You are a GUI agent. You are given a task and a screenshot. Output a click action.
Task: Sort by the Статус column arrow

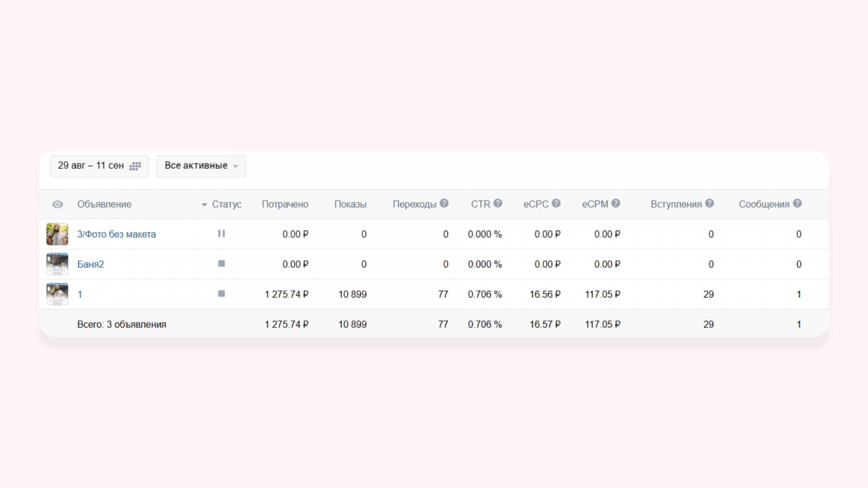pos(205,205)
